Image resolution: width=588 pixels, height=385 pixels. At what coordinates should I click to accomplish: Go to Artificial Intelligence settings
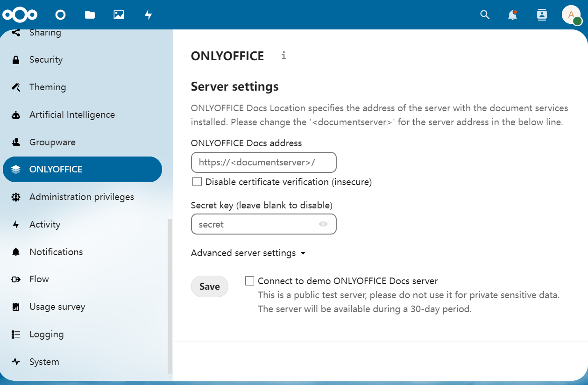(x=72, y=114)
